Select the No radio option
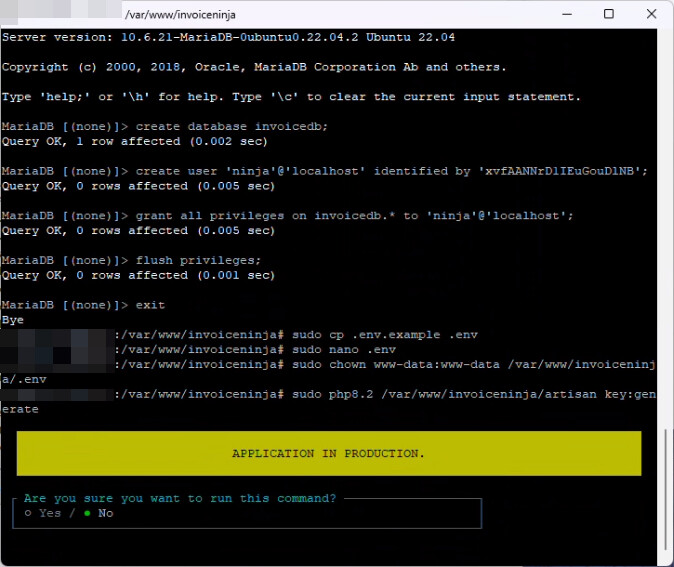 (99, 513)
